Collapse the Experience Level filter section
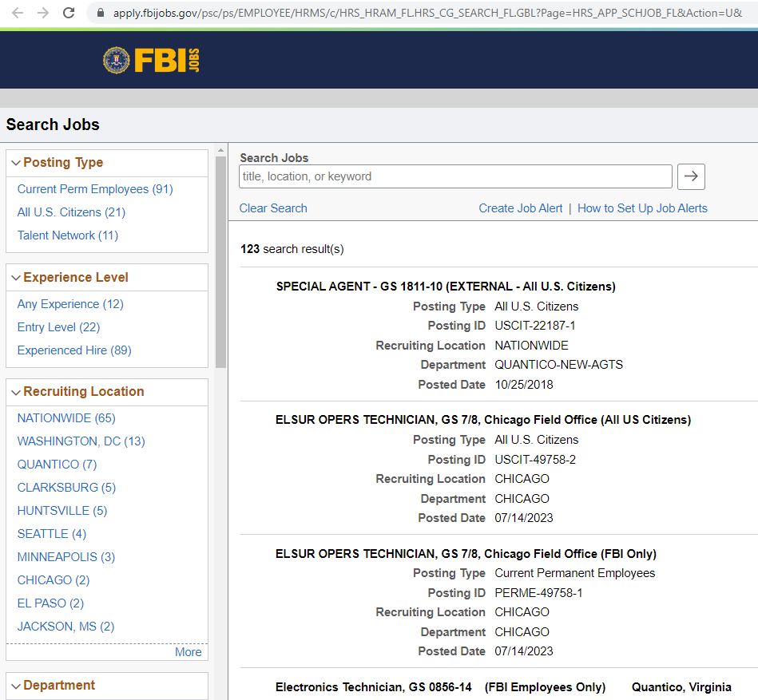The height and width of the screenshot is (700, 758). (16, 278)
